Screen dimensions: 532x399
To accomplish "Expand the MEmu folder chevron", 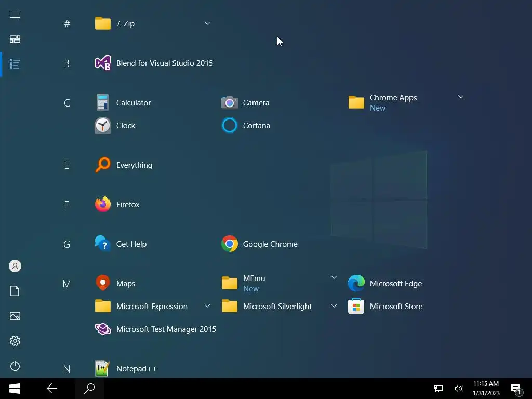I will pyautogui.click(x=334, y=277).
